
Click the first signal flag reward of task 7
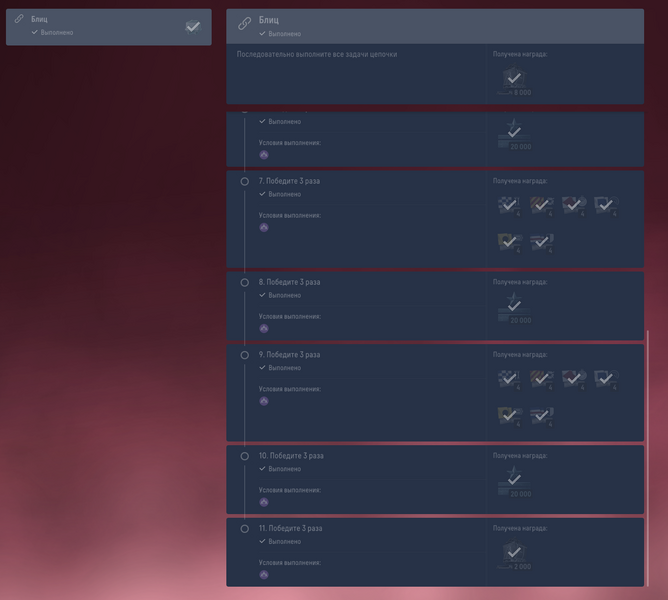(509, 206)
